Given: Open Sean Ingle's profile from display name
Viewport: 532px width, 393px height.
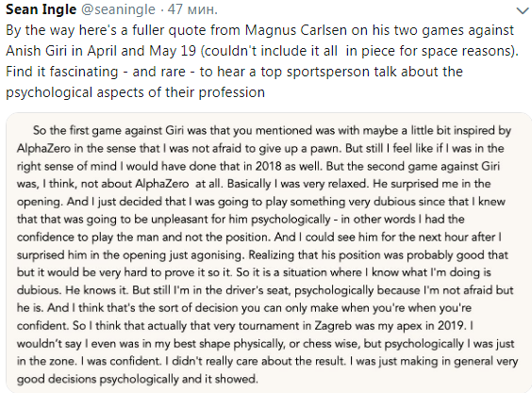Looking at the screenshot, I should coord(42,9).
